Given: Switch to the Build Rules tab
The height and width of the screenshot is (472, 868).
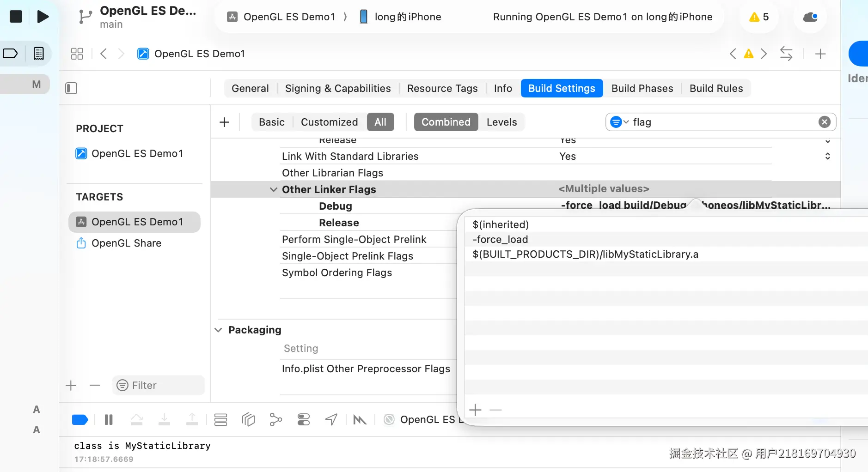Looking at the screenshot, I should click(x=716, y=88).
